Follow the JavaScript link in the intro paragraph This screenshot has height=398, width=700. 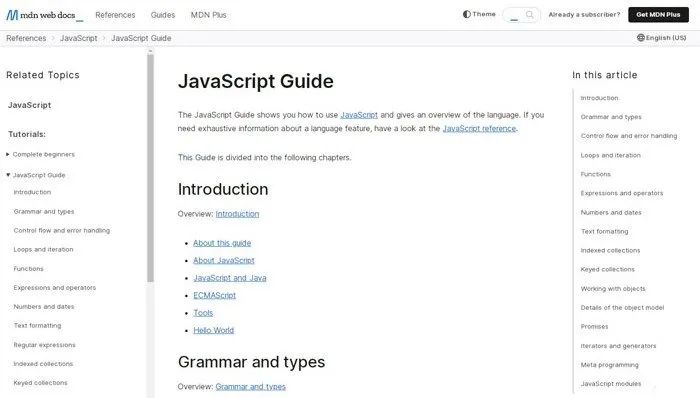pyautogui.click(x=359, y=115)
